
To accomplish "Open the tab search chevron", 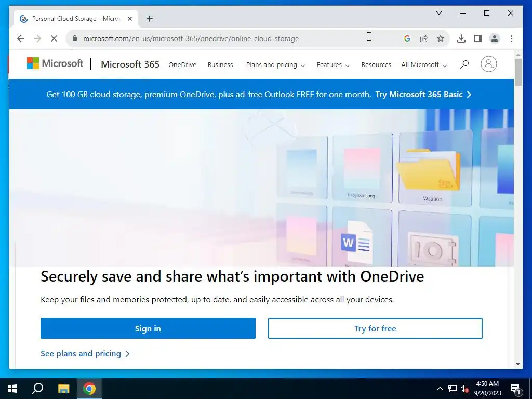I will point(439,13).
